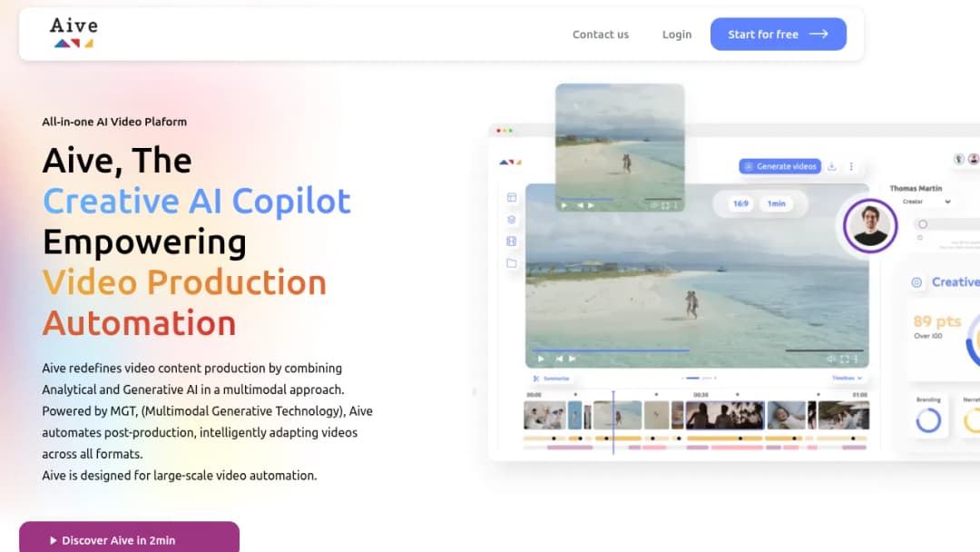Click the main video progress bar
Screen dimensions: 980x552
coord(610,350)
